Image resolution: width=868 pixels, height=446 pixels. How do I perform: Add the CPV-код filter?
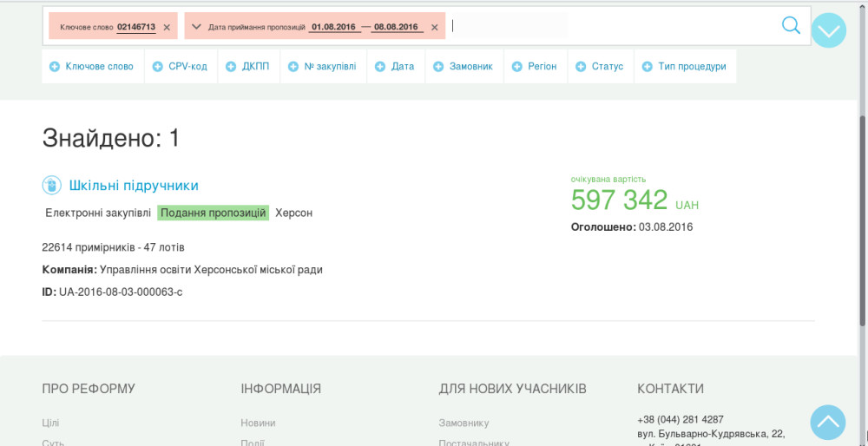click(180, 67)
